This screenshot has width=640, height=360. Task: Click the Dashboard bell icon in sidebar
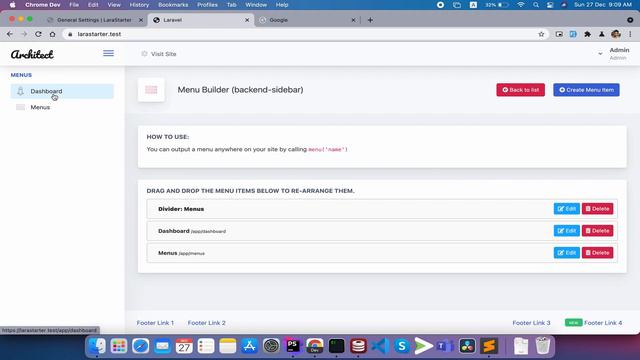tap(20, 91)
